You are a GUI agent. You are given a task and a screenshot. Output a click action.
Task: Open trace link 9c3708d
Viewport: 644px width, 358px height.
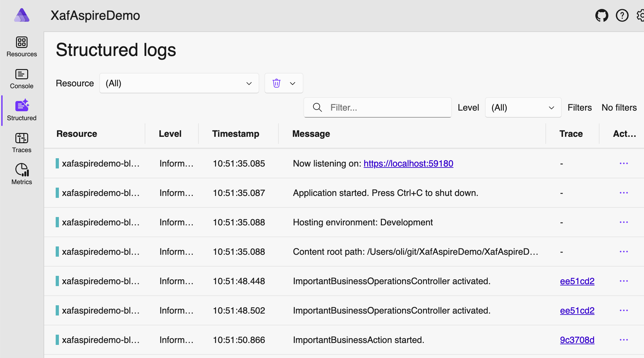pyautogui.click(x=577, y=340)
